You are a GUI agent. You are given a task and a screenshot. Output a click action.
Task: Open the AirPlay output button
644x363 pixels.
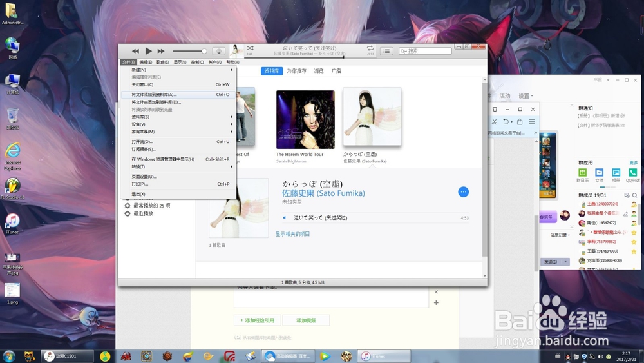[x=219, y=51]
